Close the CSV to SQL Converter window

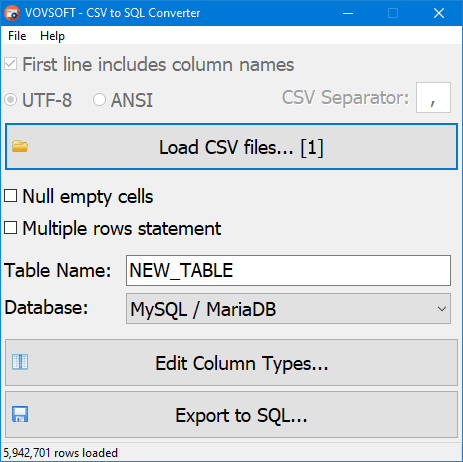coord(439,13)
